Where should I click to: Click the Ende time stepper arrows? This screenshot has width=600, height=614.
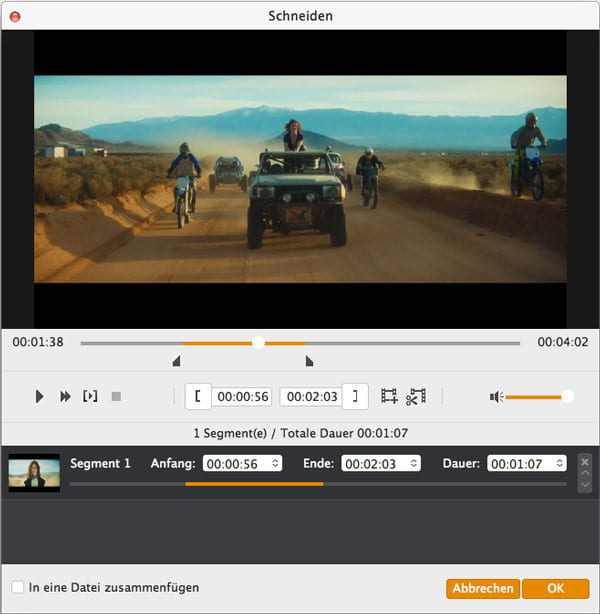[413, 464]
